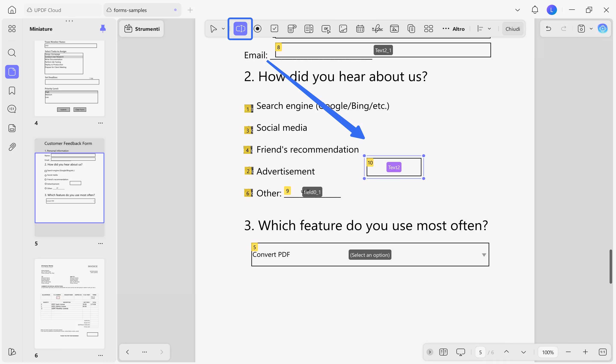Open the page 6 invoice thumbnail
Viewport: 616px width, 364px height.
coord(70,303)
